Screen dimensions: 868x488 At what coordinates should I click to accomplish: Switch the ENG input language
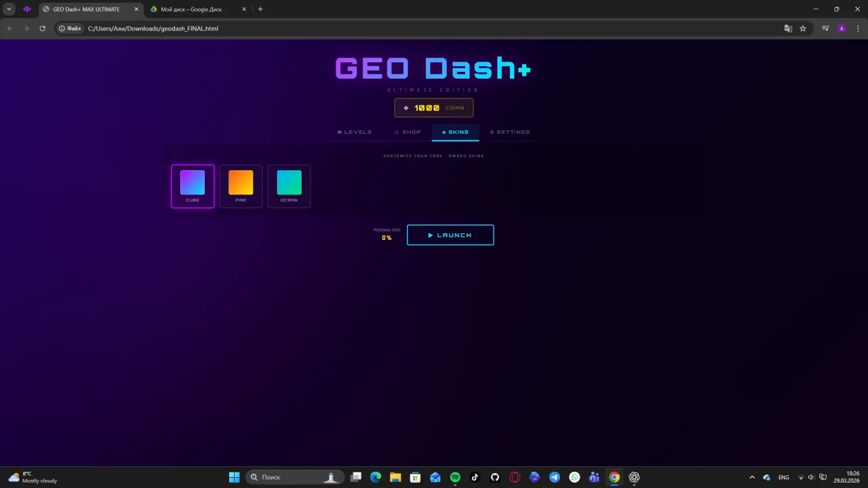784,477
